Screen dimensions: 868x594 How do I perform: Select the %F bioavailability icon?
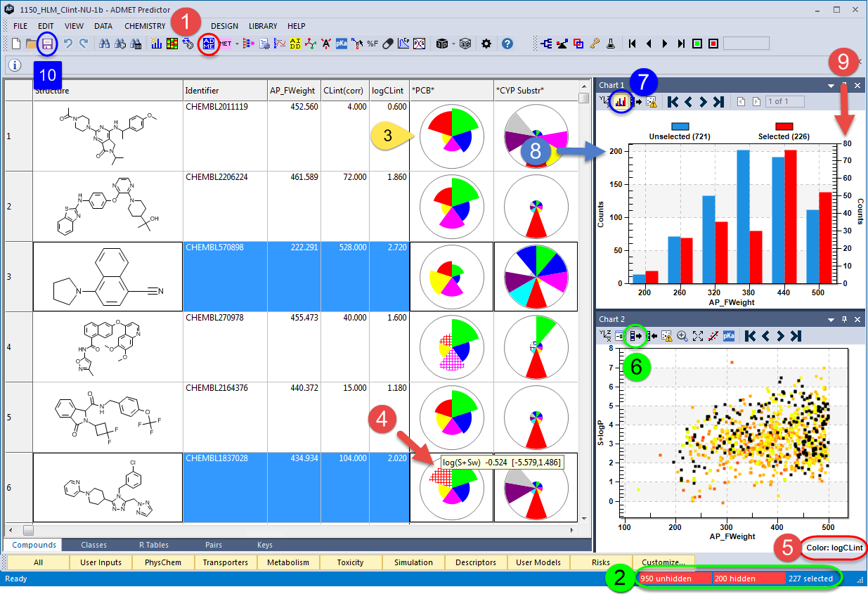pyautogui.click(x=373, y=44)
